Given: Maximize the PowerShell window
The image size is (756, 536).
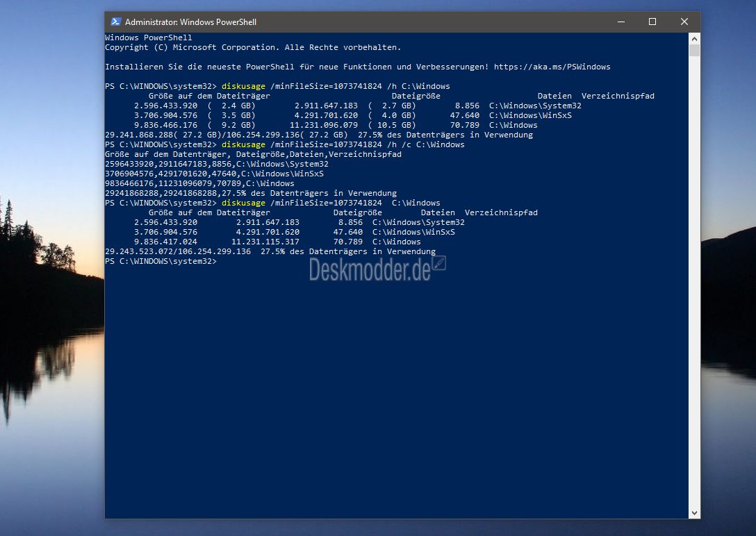Looking at the screenshot, I should tap(652, 22).
